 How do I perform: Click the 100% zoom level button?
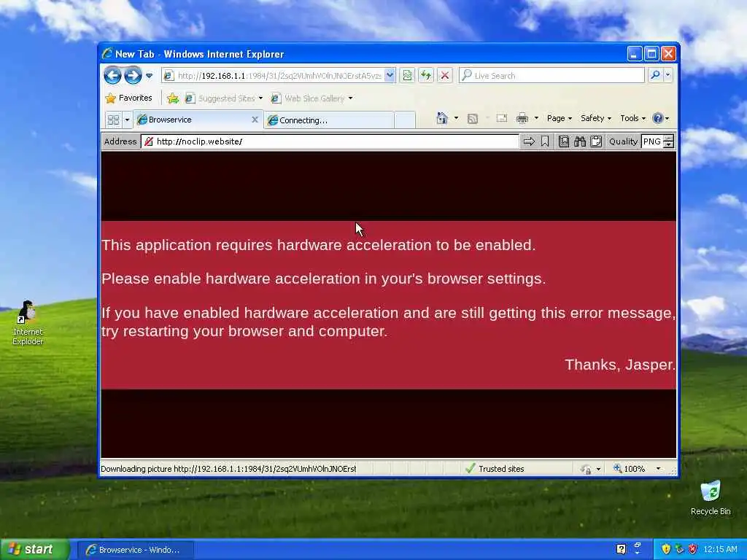[x=629, y=469]
